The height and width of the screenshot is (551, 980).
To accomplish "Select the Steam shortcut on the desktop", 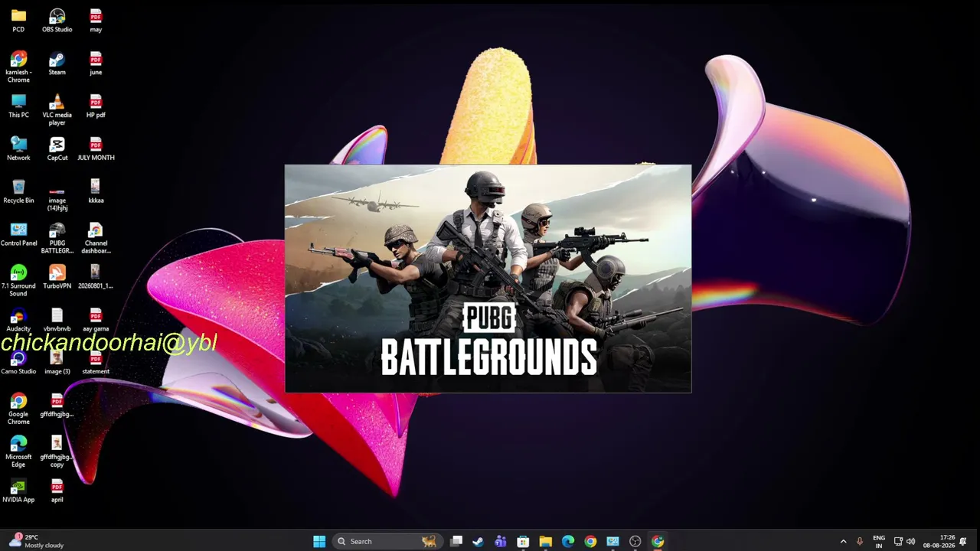I will pyautogui.click(x=57, y=64).
